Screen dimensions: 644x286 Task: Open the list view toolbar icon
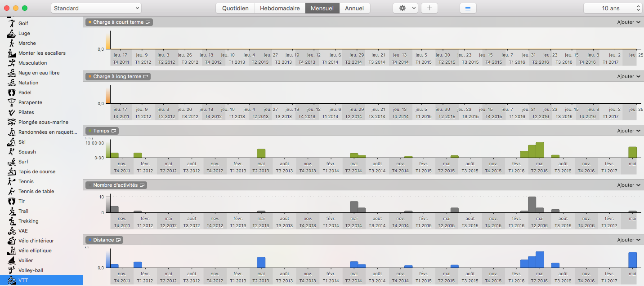tap(468, 8)
